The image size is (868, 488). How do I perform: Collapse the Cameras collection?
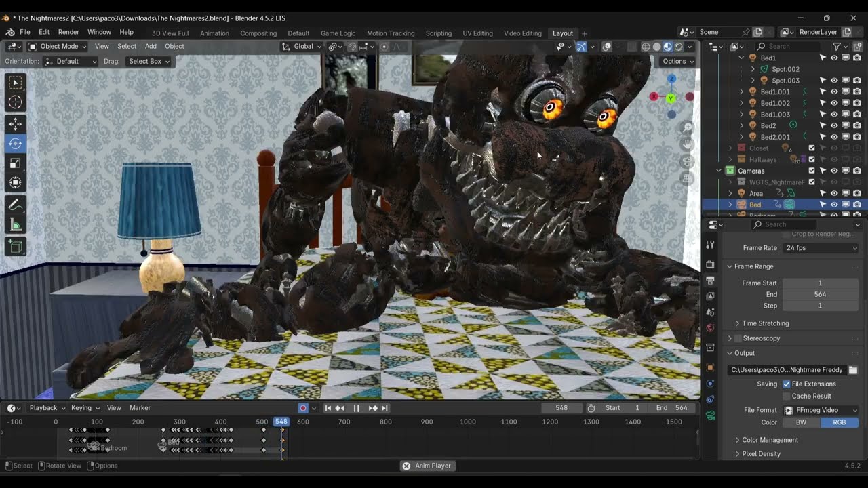coord(719,171)
